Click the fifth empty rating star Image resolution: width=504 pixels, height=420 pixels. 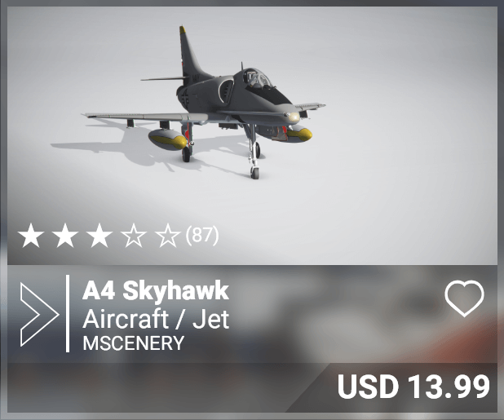168,236
